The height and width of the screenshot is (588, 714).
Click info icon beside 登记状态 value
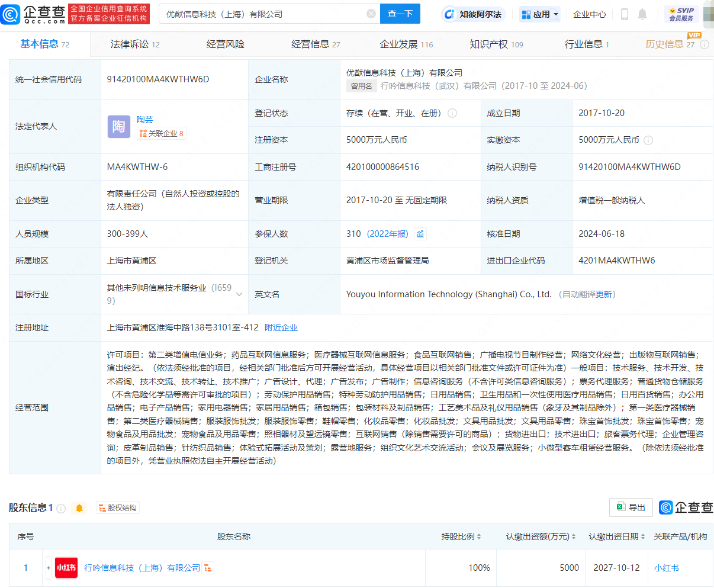click(x=452, y=113)
